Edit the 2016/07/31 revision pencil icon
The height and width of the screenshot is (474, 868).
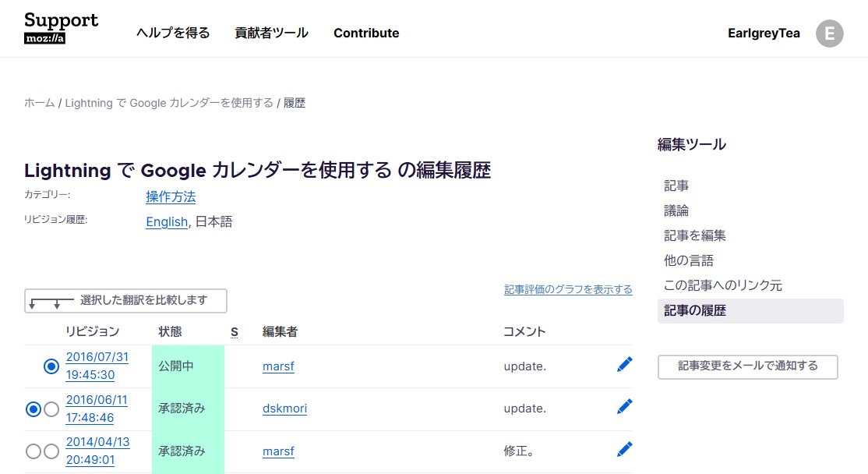(624, 365)
